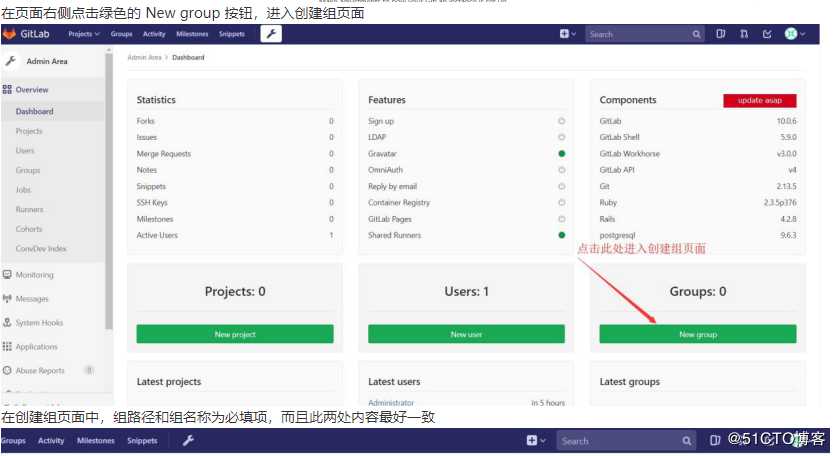Click the Gravatar green status indicator

click(561, 154)
